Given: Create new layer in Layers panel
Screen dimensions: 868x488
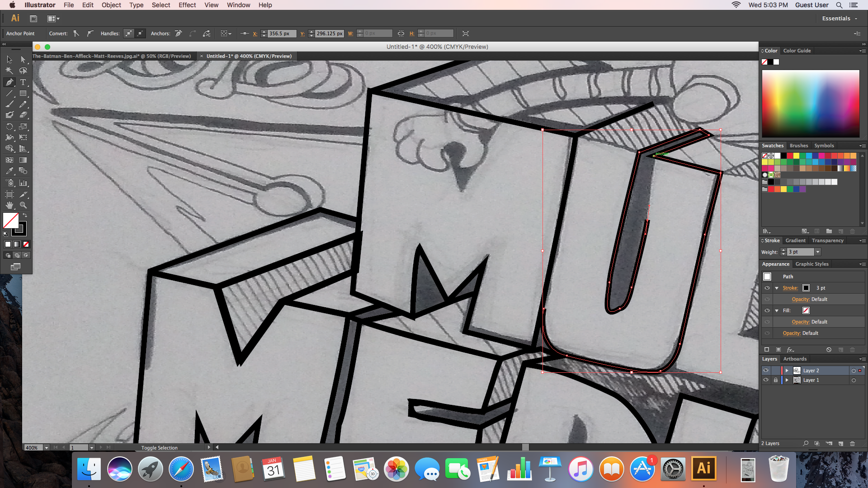Looking at the screenshot, I should pos(840,443).
